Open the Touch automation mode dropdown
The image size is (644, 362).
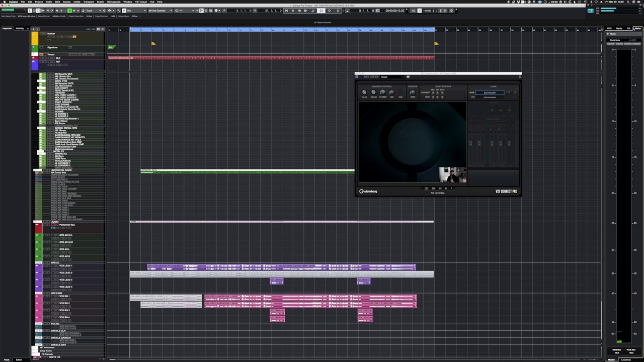[93, 11]
